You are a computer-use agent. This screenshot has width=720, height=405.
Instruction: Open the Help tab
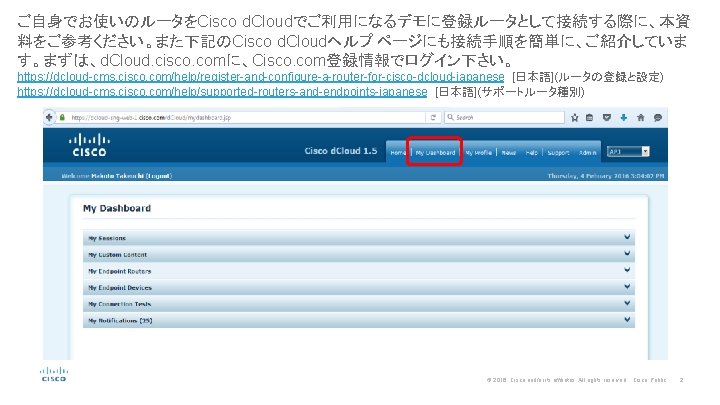coord(531,152)
